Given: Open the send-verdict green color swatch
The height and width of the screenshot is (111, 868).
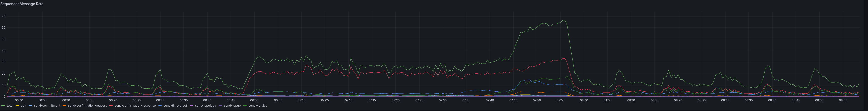Looking at the screenshot, I should coord(245,106).
